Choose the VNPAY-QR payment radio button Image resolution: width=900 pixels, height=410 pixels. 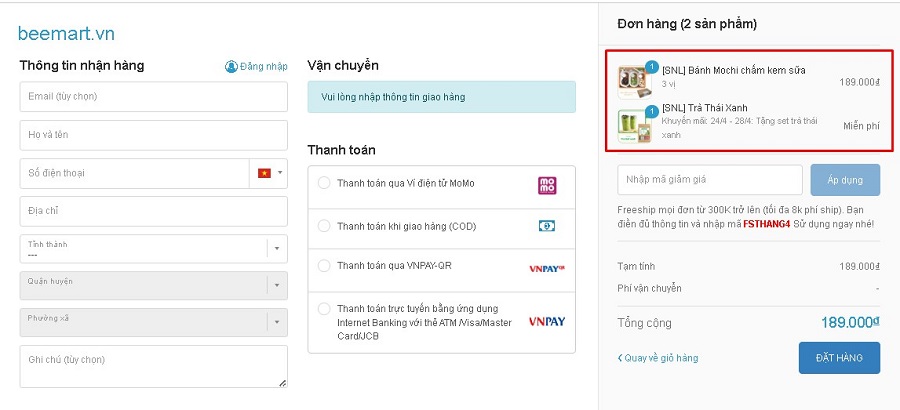click(324, 266)
